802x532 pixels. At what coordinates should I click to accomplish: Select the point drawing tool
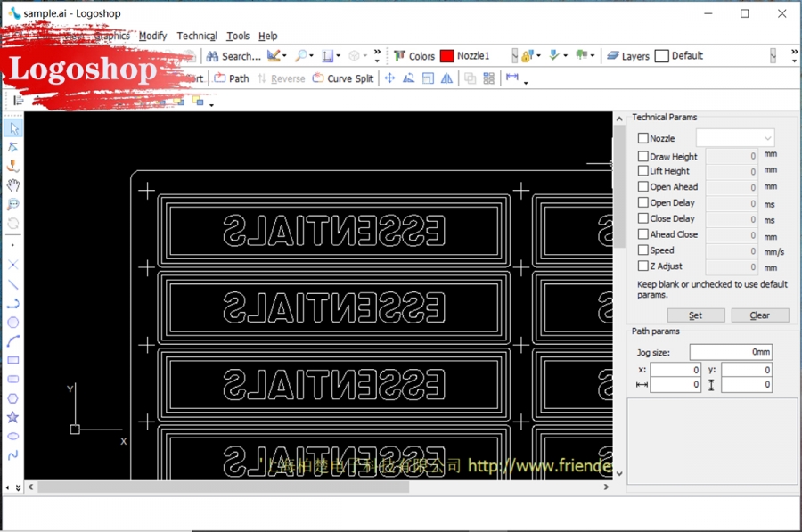pos(13,245)
